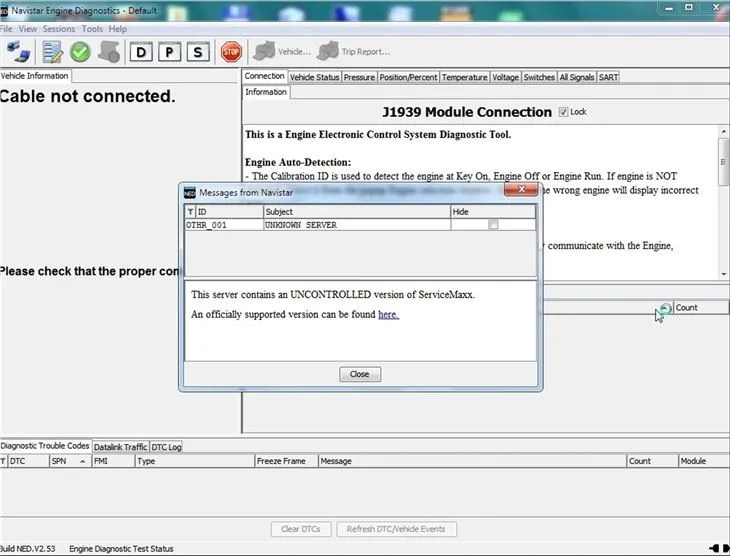The width and height of the screenshot is (730, 556).
Task: Click the Count column header in DTC table
Action: point(652,461)
